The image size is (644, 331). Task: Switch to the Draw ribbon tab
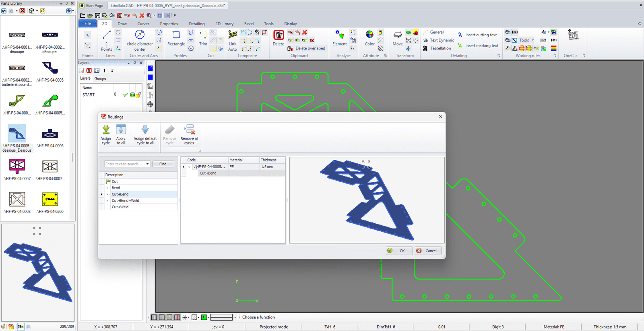(x=122, y=24)
